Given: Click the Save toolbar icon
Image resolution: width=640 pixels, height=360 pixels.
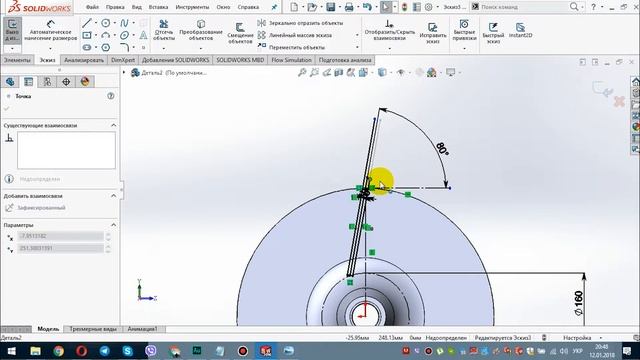Looking at the screenshot, I should (x=330, y=7).
